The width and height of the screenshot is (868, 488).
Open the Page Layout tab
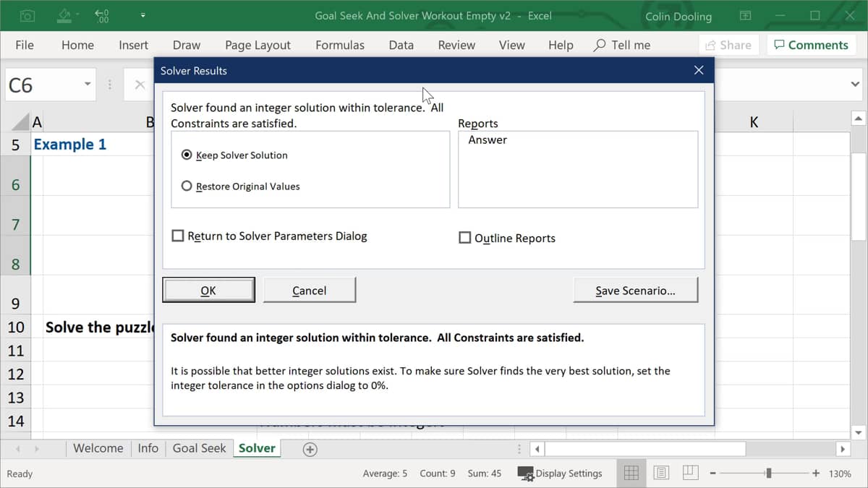coord(258,45)
